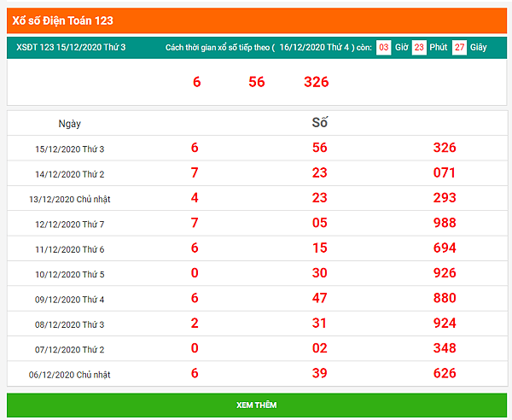
Task: Click the Số column header
Action: (x=320, y=123)
